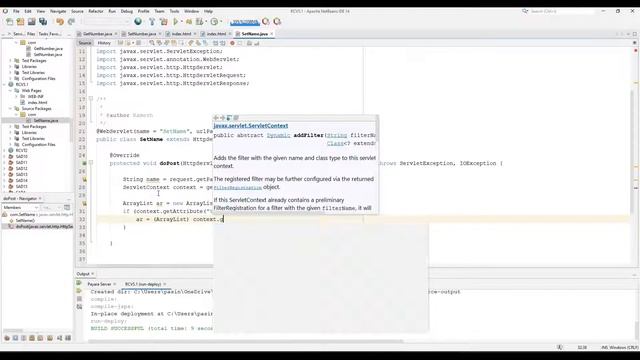Click the Undo toolbar icon
The image size is (640, 360).
point(60,22)
